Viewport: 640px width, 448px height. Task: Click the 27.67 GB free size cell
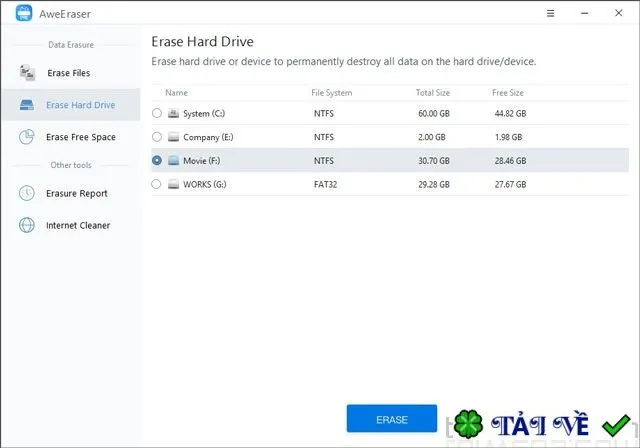tap(510, 184)
